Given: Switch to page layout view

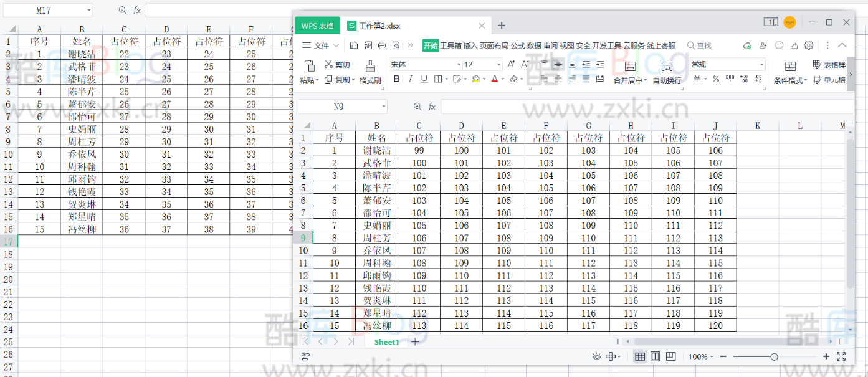Looking at the screenshot, I should click(655, 356).
